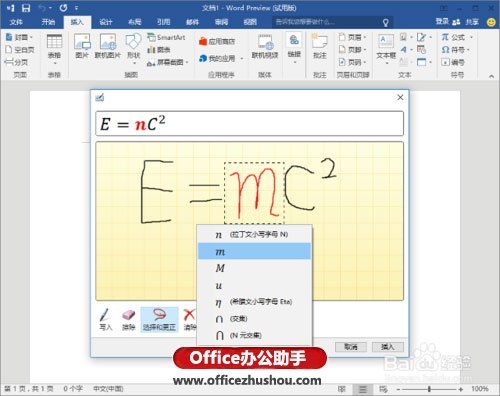
Task: Click the 清除 clear red X tool
Action: (x=189, y=319)
